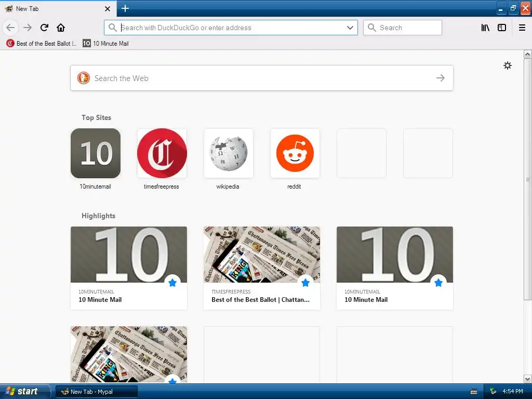Close the New Tab tab
The width and height of the screenshot is (532, 399).
tap(108, 9)
